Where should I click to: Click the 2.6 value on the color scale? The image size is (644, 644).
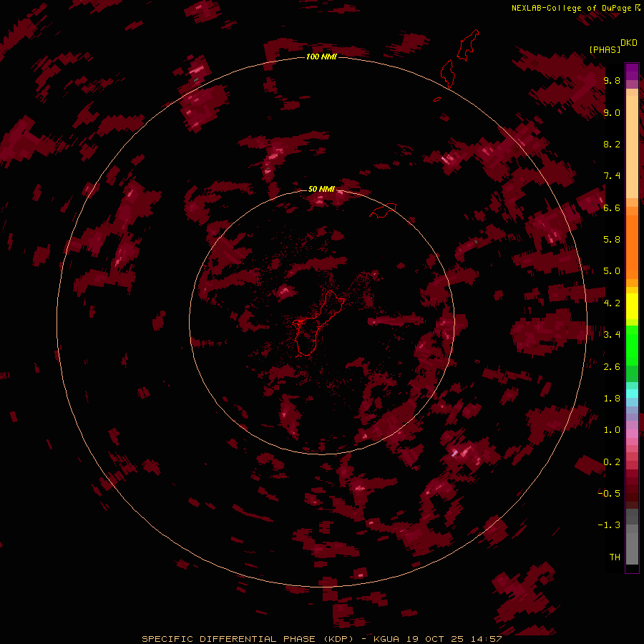click(612, 366)
